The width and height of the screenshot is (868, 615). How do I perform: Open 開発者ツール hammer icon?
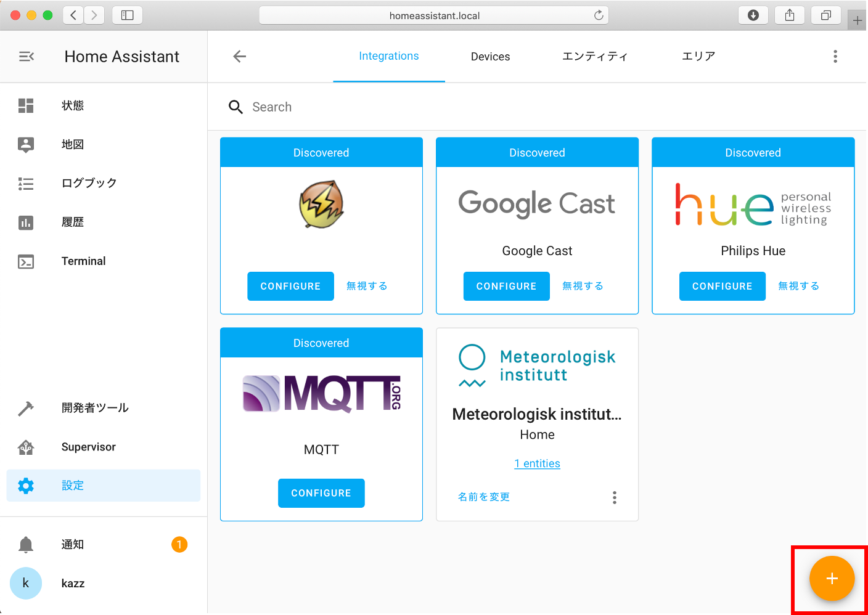(x=26, y=408)
